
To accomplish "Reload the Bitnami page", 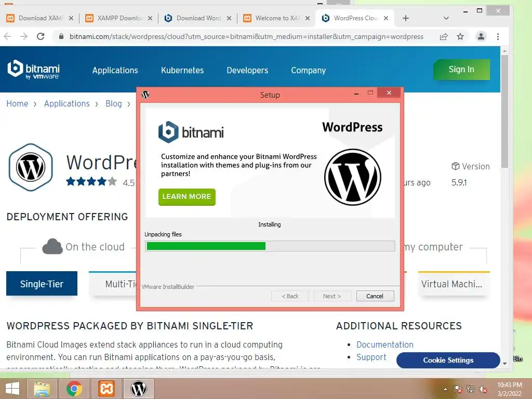I will click(x=41, y=36).
